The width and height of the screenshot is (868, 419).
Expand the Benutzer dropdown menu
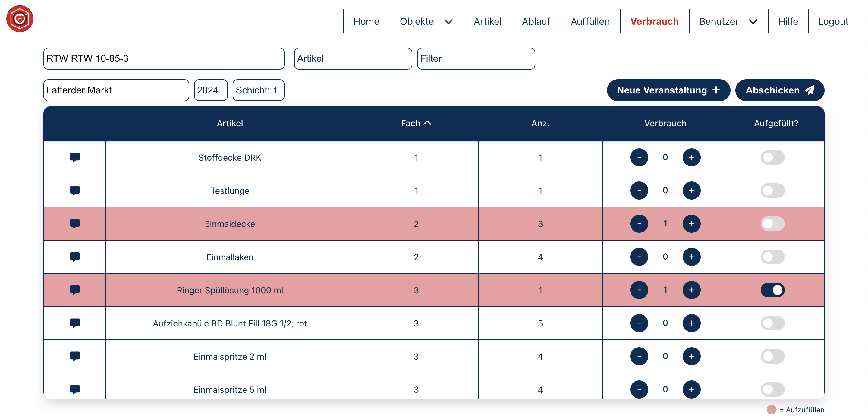coord(728,21)
